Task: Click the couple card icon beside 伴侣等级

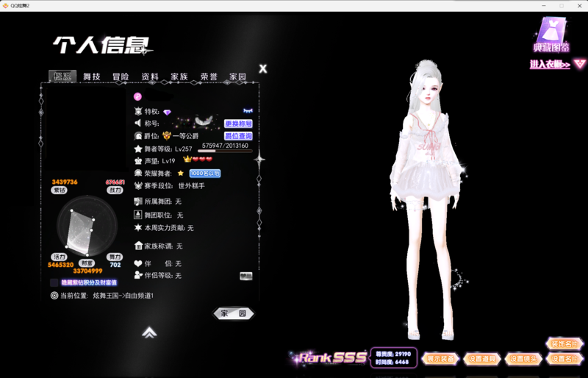Action: pos(246,276)
